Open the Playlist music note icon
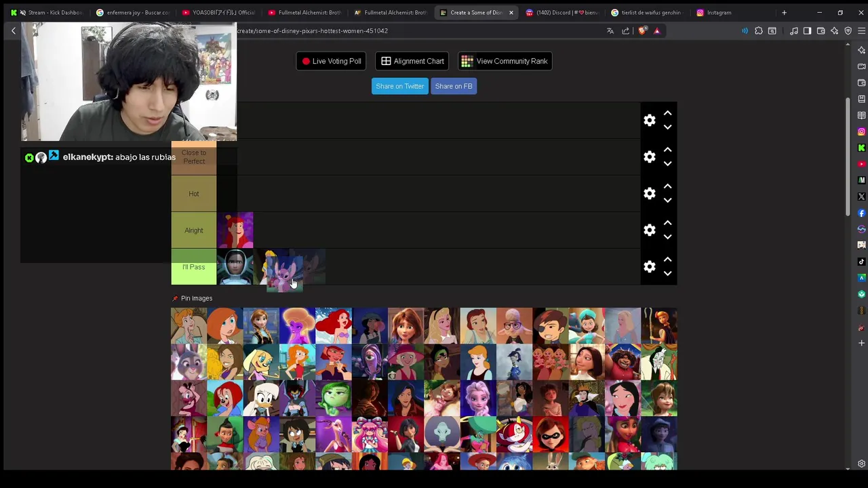Screen dimensions: 868x488 pyautogui.click(x=794, y=30)
